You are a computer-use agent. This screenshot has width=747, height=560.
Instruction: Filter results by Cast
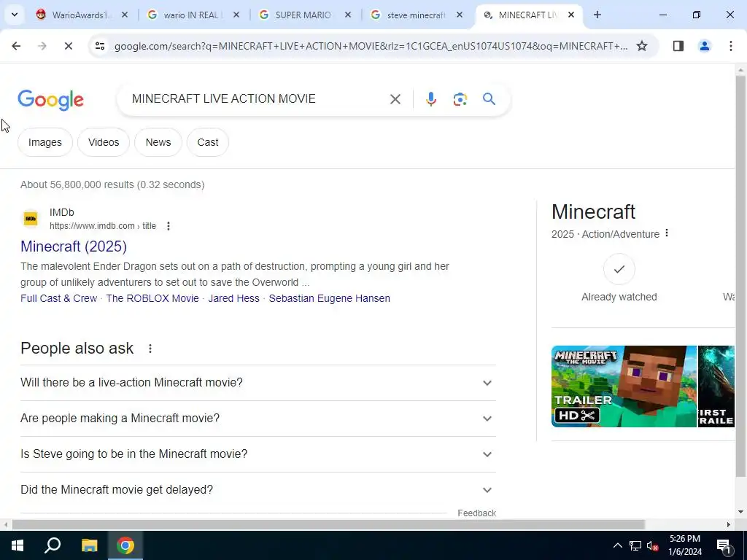point(208,142)
